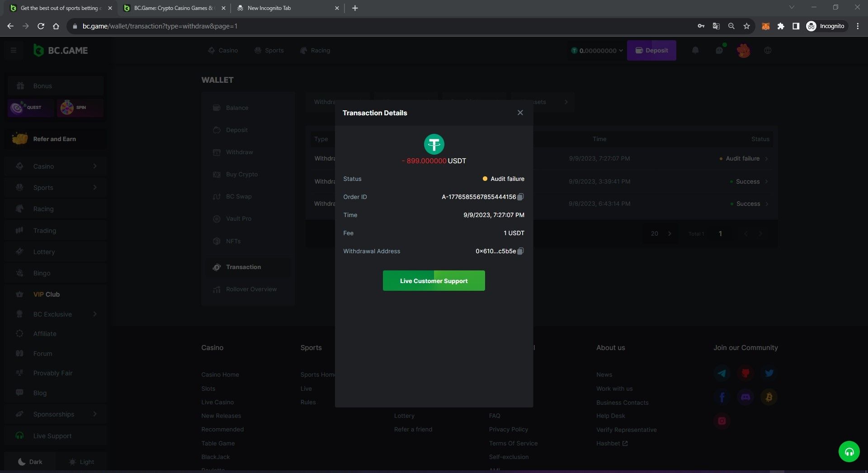Open wallet Balance section
Viewport: 868px width, 473px height.
click(x=248, y=108)
